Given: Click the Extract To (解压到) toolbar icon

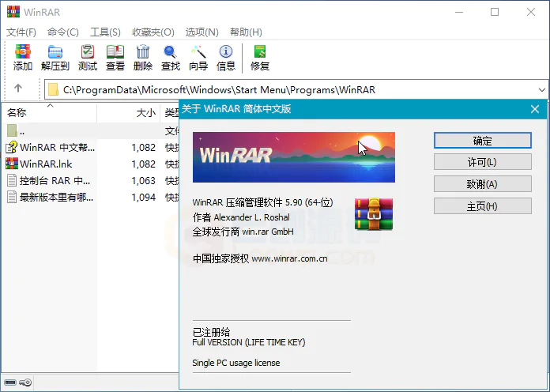Looking at the screenshot, I should 55,52.
